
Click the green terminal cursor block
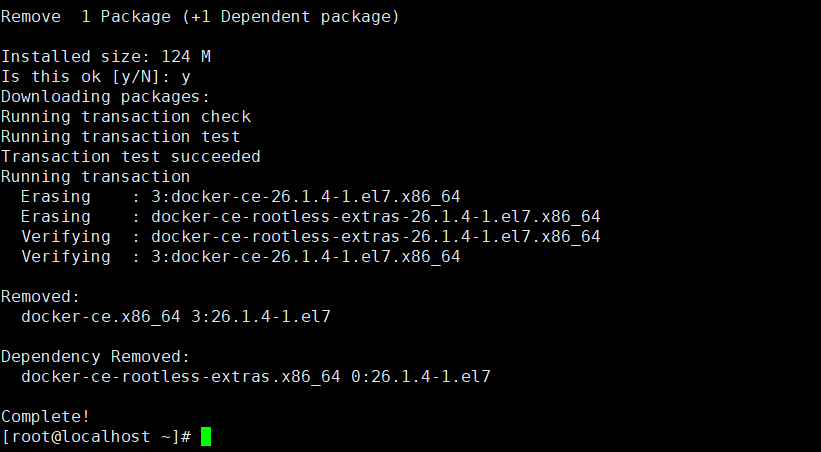(206, 436)
